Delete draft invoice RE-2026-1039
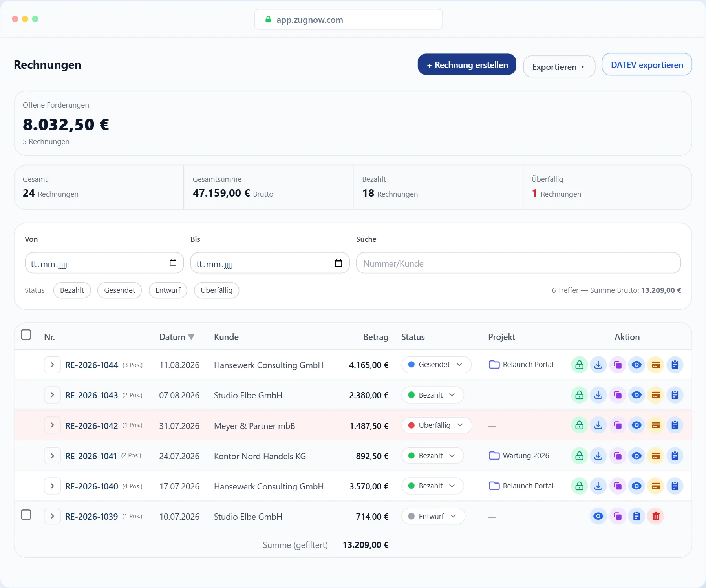Viewport: 706px width, 588px height. point(656,517)
